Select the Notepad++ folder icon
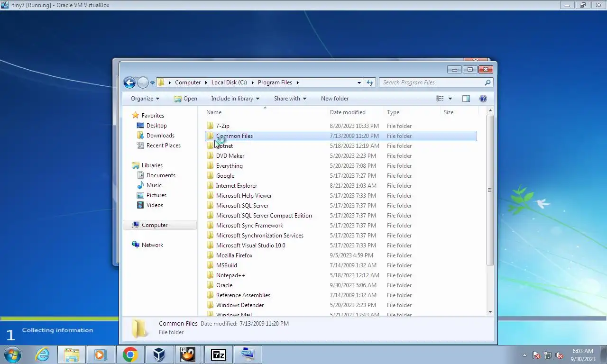This screenshot has height=364, width=607. (x=211, y=275)
